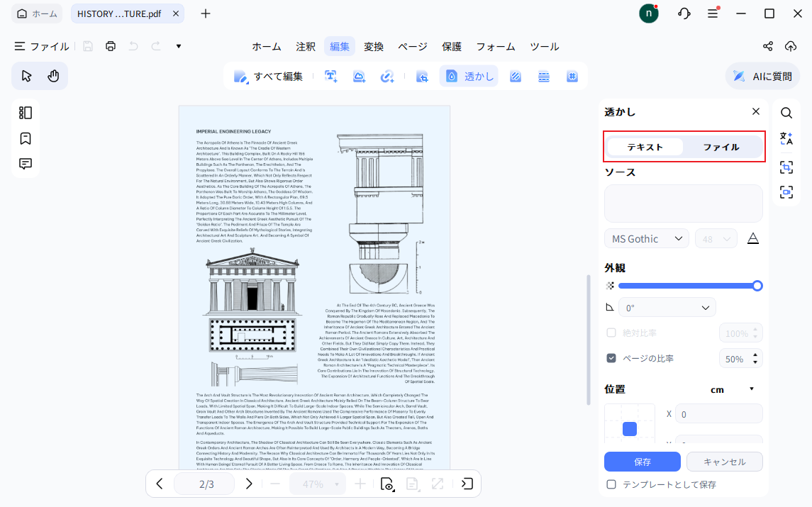Open the background tool icon
The image size is (812, 507).
pos(516,76)
